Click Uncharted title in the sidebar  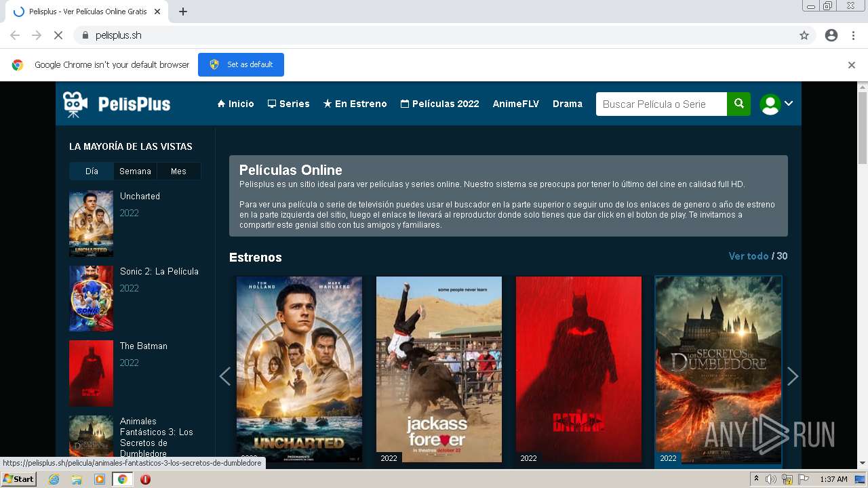point(140,196)
